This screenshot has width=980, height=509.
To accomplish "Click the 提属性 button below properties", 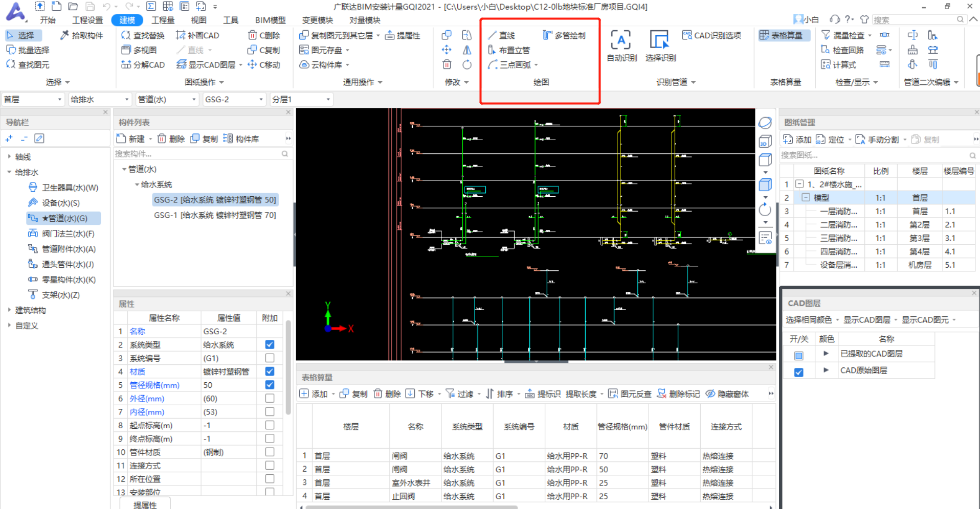I will [x=145, y=504].
